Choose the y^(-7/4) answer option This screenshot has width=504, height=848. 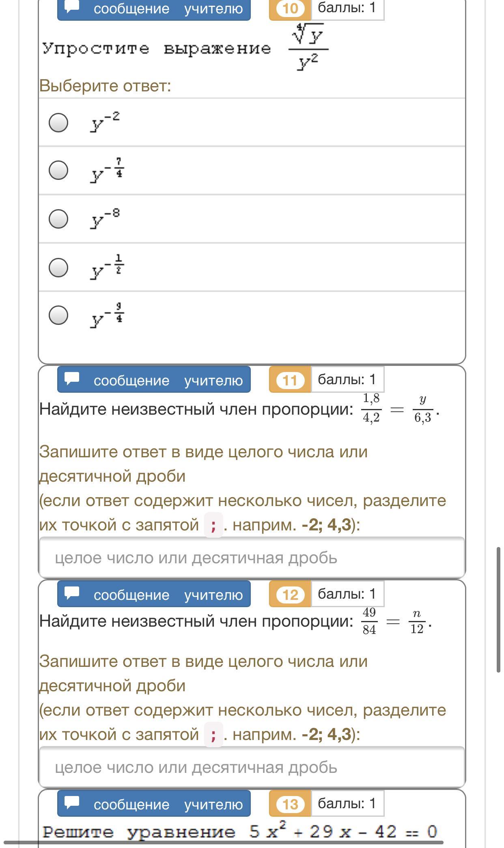point(58,170)
